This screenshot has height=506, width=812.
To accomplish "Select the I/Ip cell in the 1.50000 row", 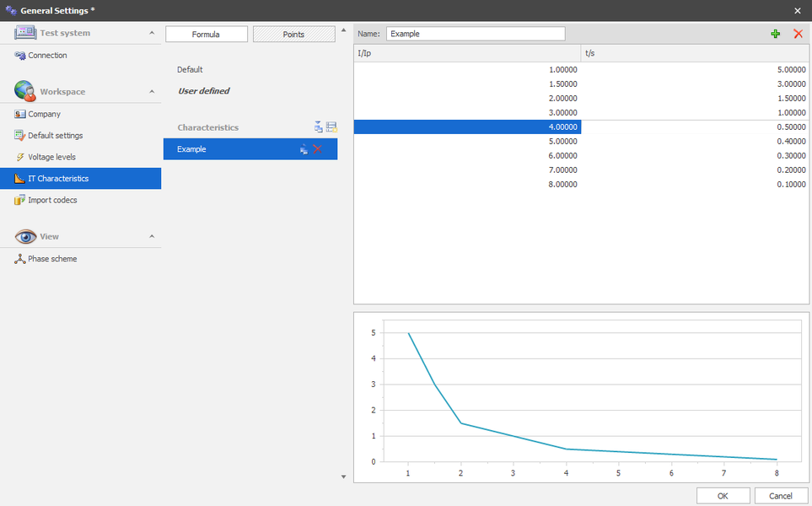I will [468, 83].
